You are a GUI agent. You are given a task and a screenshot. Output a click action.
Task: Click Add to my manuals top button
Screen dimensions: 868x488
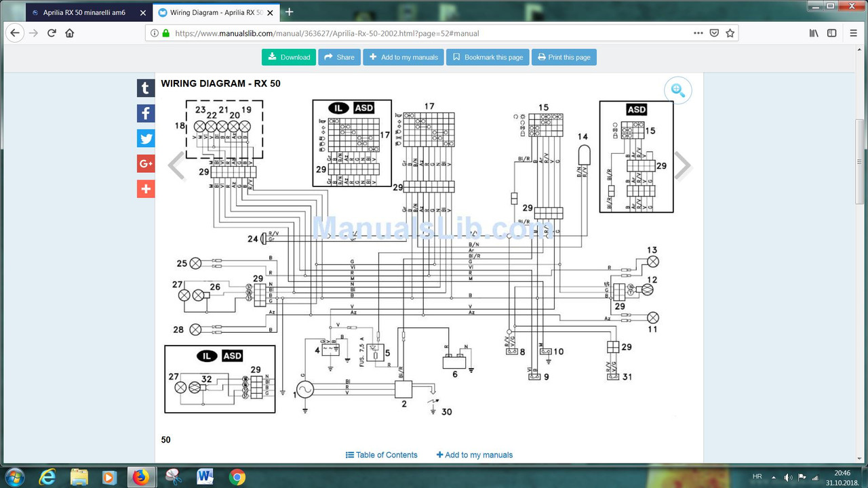(403, 57)
